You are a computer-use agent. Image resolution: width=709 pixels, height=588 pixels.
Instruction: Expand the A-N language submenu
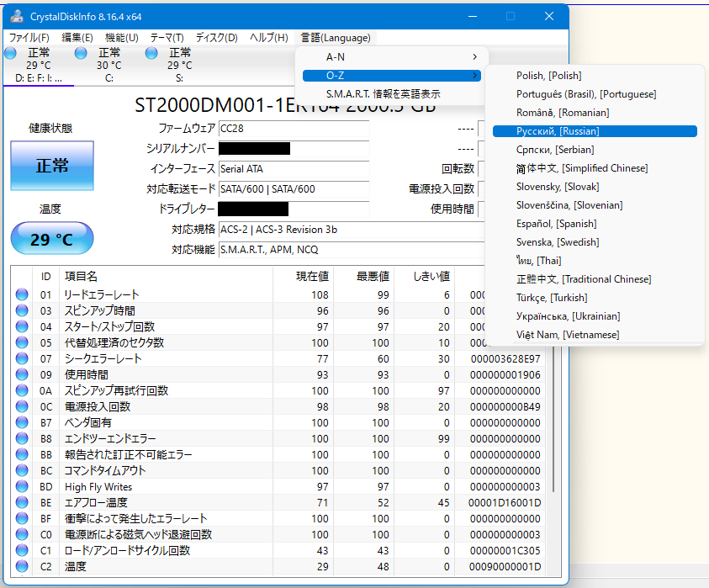tap(392, 57)
